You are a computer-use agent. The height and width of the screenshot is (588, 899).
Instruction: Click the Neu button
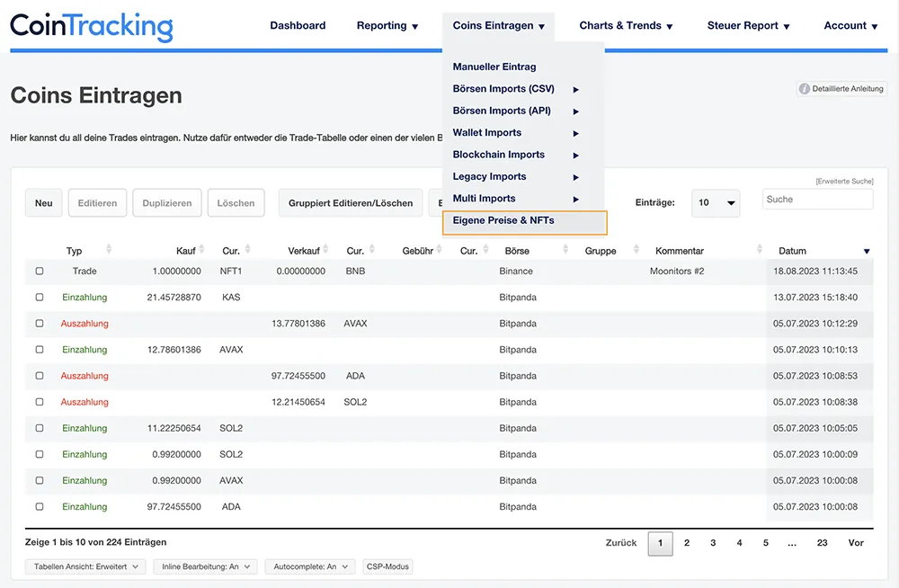point(43,203)
